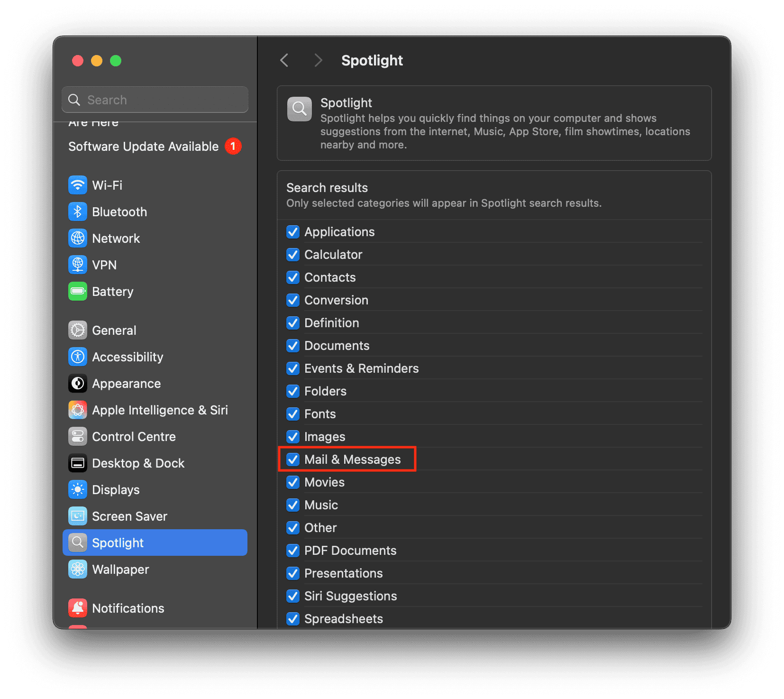Screen dimensions: 784x699
Task: Click the Apple Intelligence & Siri icon
Action: click(x=78, y=410)
